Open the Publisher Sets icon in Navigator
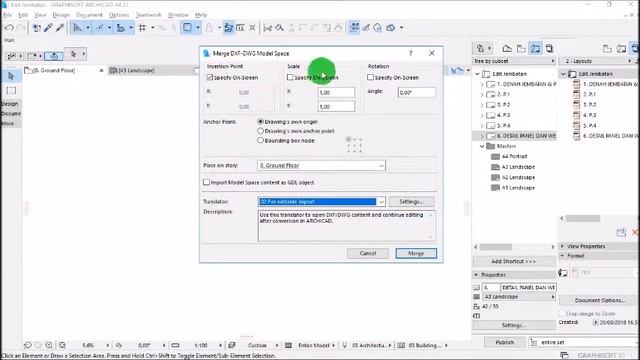 [x=549, y=49]
